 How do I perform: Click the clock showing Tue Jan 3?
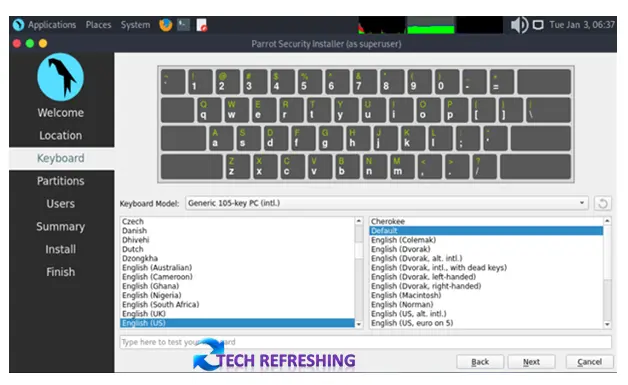coord(582,25)
